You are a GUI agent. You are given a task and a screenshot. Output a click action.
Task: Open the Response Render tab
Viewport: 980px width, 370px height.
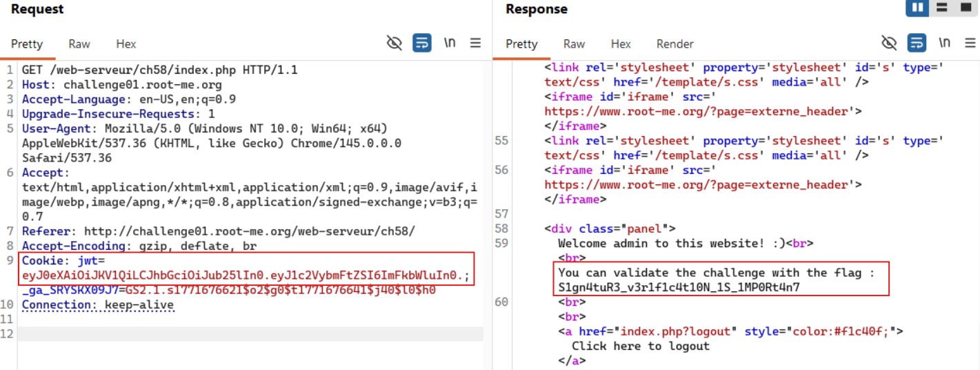674,43
